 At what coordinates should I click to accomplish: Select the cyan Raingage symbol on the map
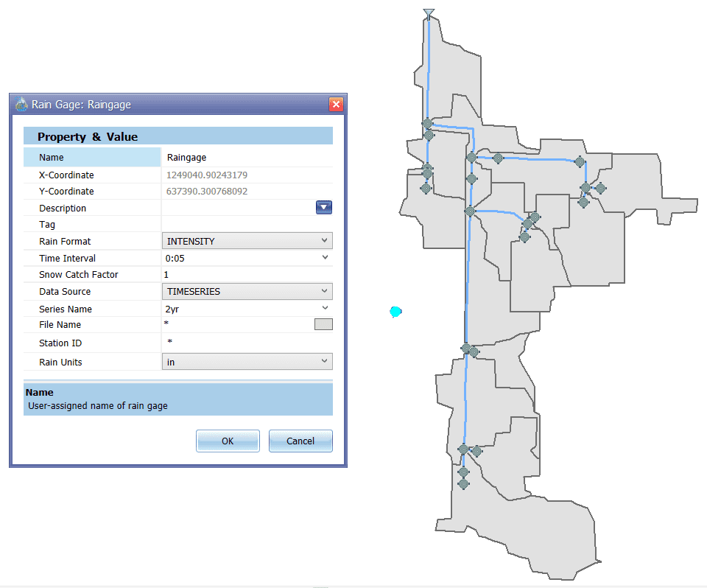[395, 312]
